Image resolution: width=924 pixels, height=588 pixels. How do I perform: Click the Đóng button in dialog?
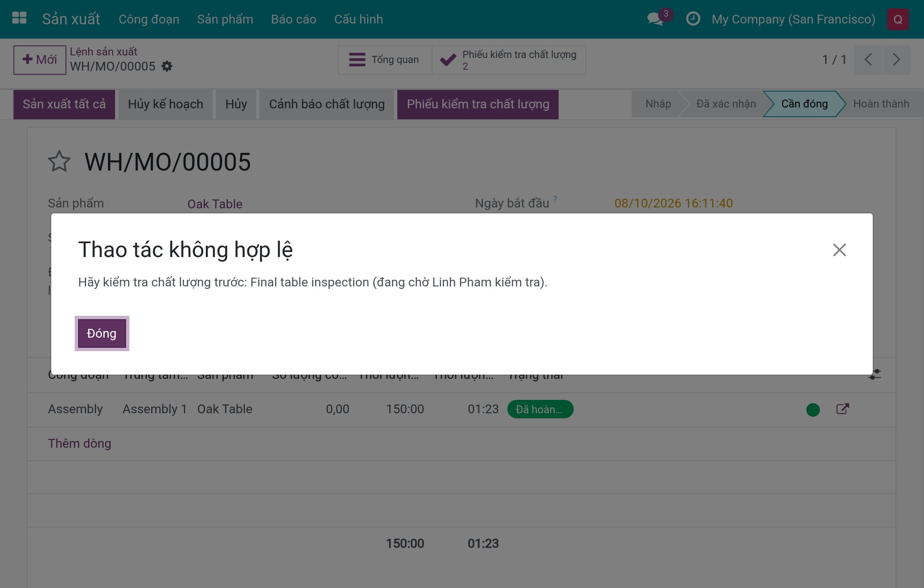(x=102, y=333)
